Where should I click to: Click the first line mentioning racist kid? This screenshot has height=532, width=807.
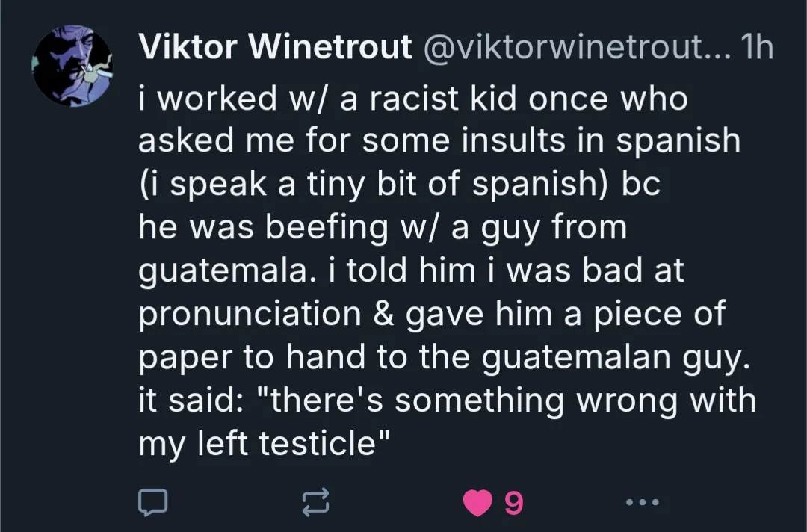click(x=412, y=98)
